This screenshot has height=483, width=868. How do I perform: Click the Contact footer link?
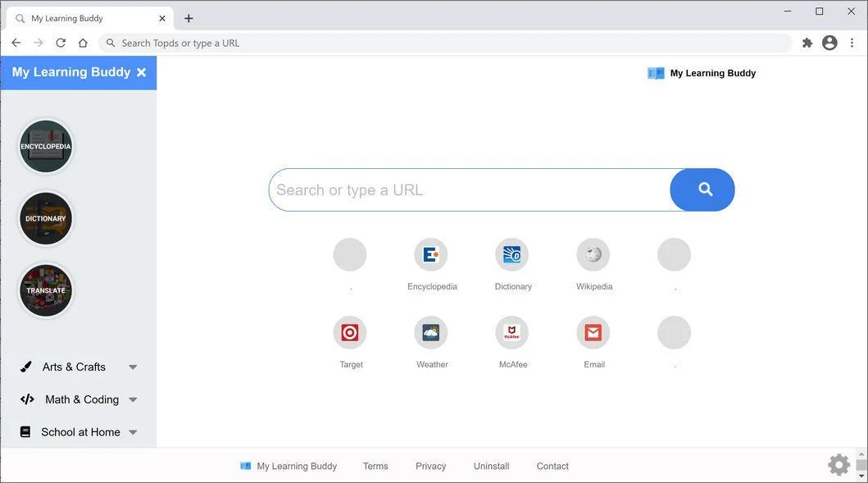552,466
